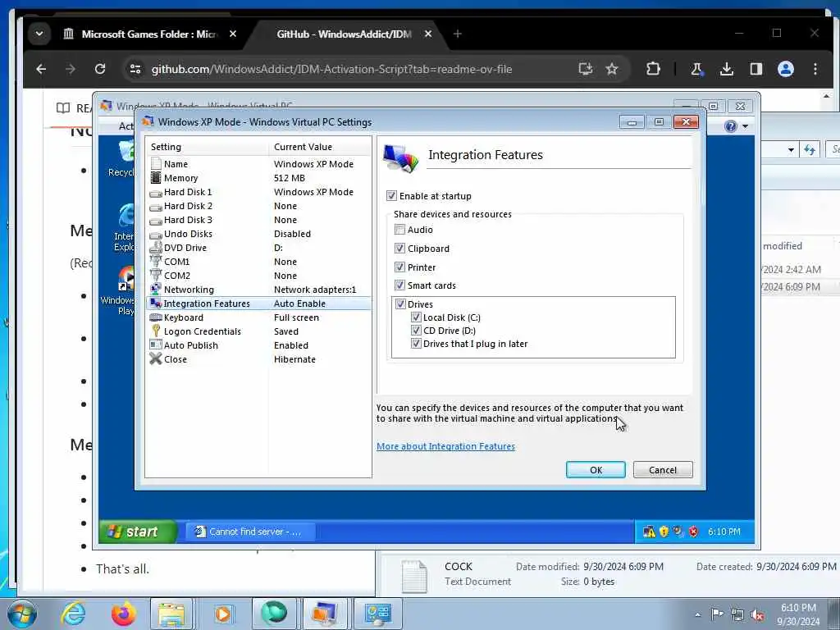Image resolution: width=840 pixels, height=630 pixels.
Task: Click the Install app icon in address bar
Action: pyautogui.click(x=585, y=69)
